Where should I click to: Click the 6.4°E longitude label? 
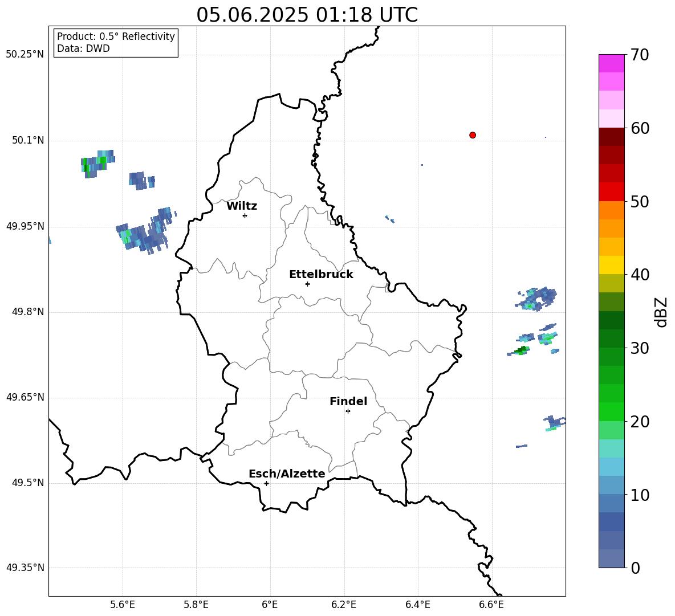[417, 605]
